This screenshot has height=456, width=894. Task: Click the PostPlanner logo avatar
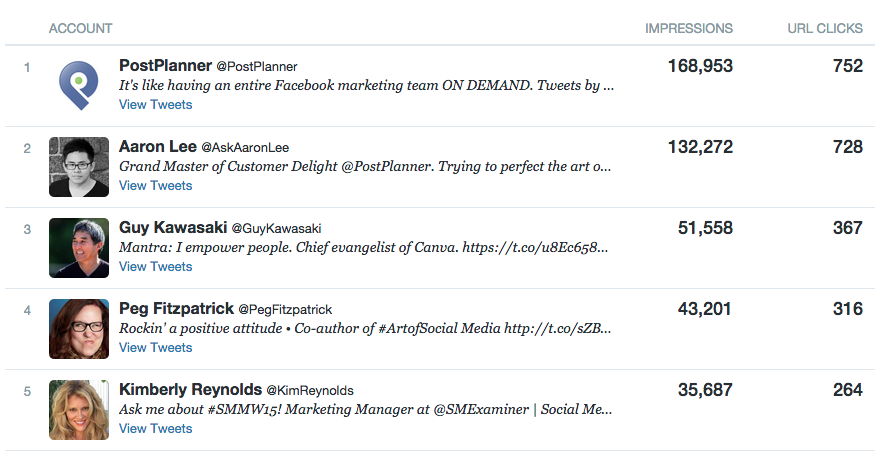[x=79, y=86]
